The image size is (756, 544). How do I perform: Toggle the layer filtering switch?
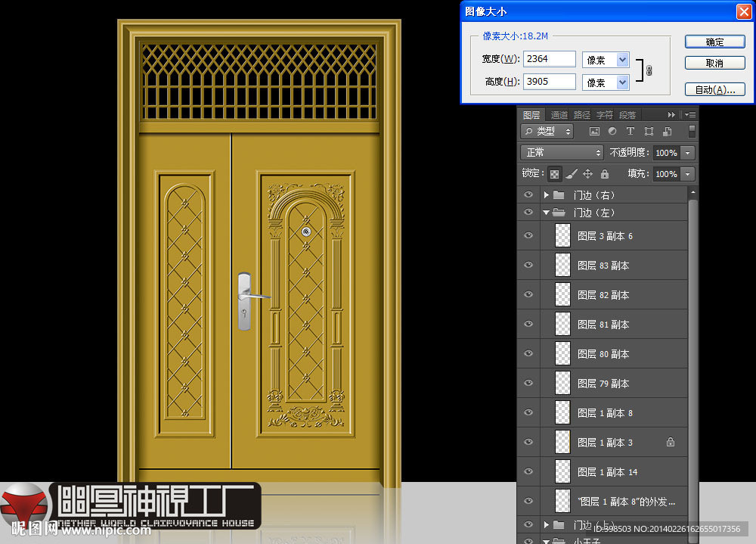pyautogui.click(x=692, y=132)
